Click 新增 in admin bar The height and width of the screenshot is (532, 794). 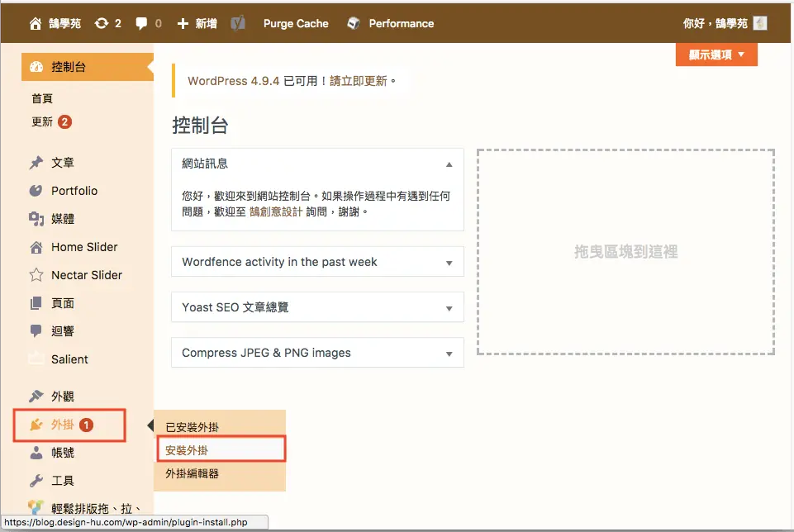[x=206, y=24]
